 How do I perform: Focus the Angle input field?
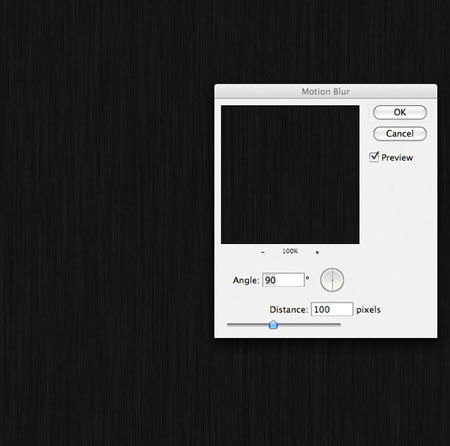283,280
